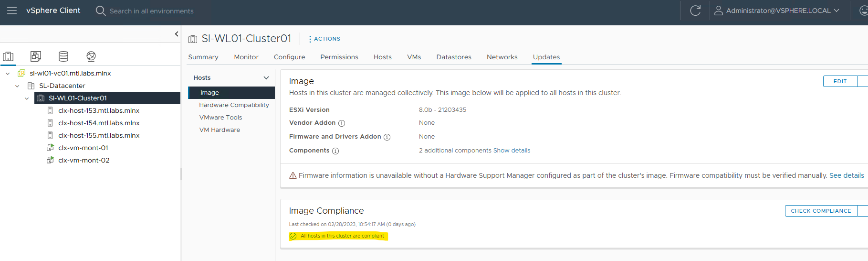Switch to Storage inventory view
Screen dimensions: 868x261
(63, 56)
